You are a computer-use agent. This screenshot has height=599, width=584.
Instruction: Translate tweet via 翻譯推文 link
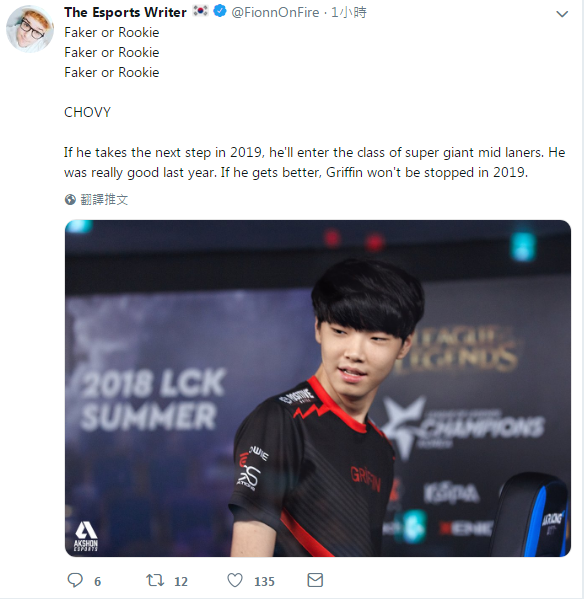pos(104,199)
